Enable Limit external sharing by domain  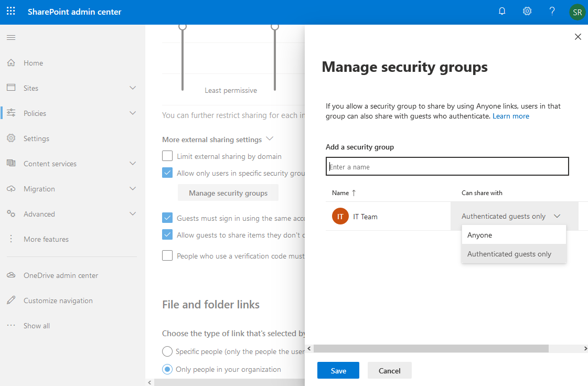tap(167, 156)
